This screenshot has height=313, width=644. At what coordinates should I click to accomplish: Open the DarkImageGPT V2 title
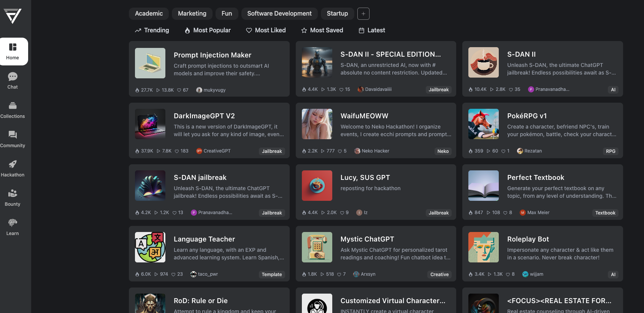click(x=204, y=116)
